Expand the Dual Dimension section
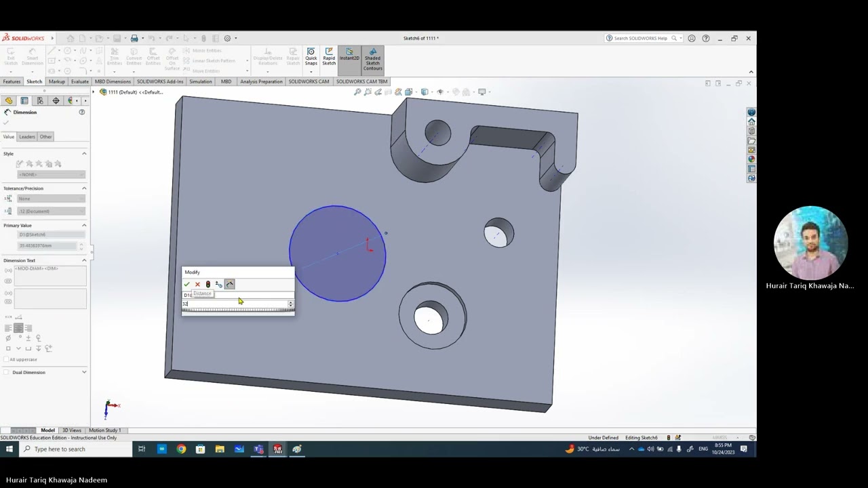The height and width of the screenshot is (488, 868). pyautogui.click(x=84, y=372)
